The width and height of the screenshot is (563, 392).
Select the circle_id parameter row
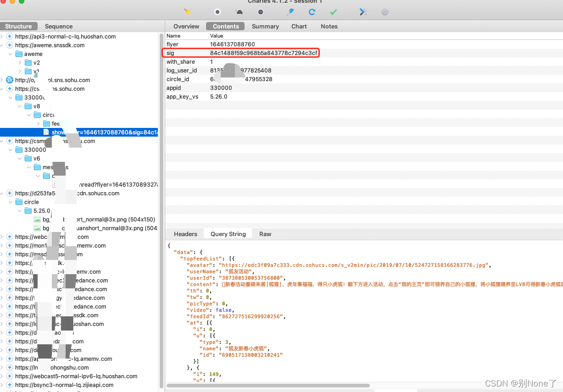coord(364,79)
